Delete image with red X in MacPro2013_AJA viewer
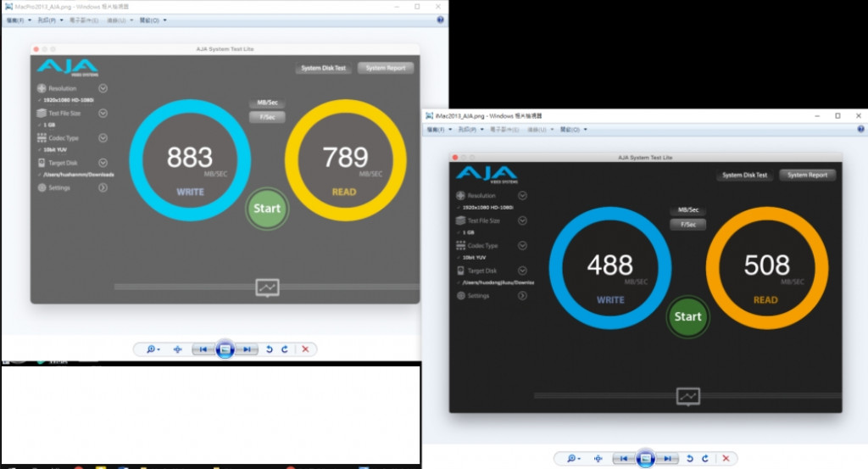 [x=305, y=349]
